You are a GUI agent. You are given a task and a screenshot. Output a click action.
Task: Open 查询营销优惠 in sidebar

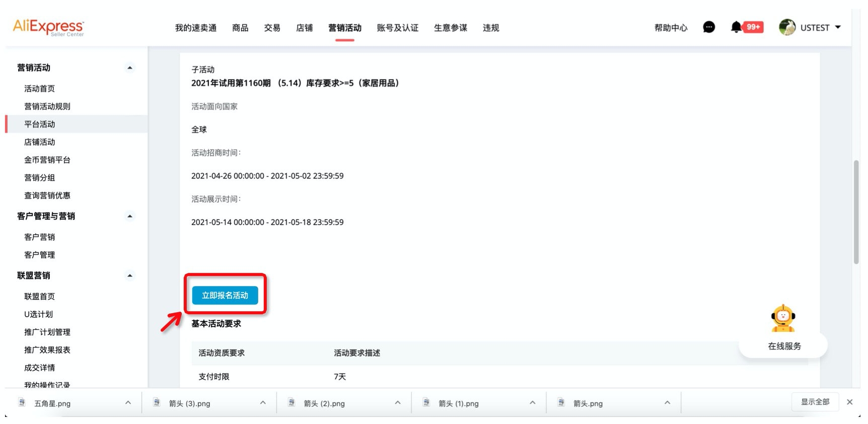pos(47,195)
